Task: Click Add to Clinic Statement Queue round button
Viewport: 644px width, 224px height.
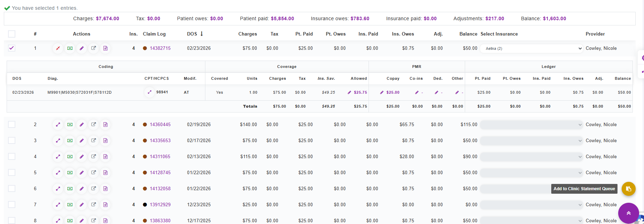Action: [628, 189]
